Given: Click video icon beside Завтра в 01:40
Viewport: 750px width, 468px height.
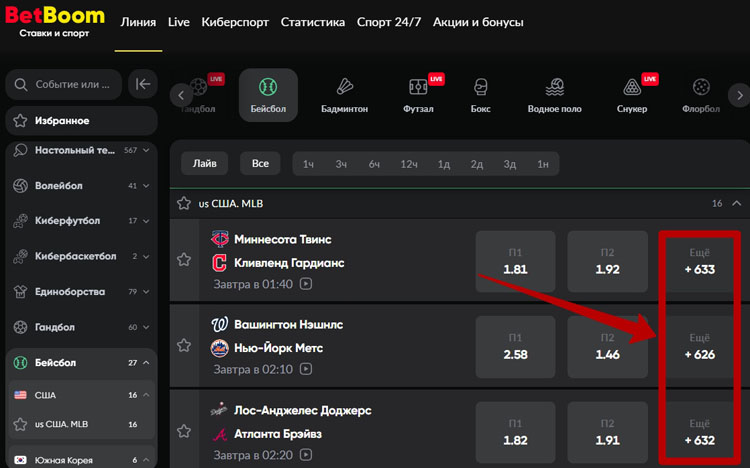Looking at the screenshot, I should 306,284.
